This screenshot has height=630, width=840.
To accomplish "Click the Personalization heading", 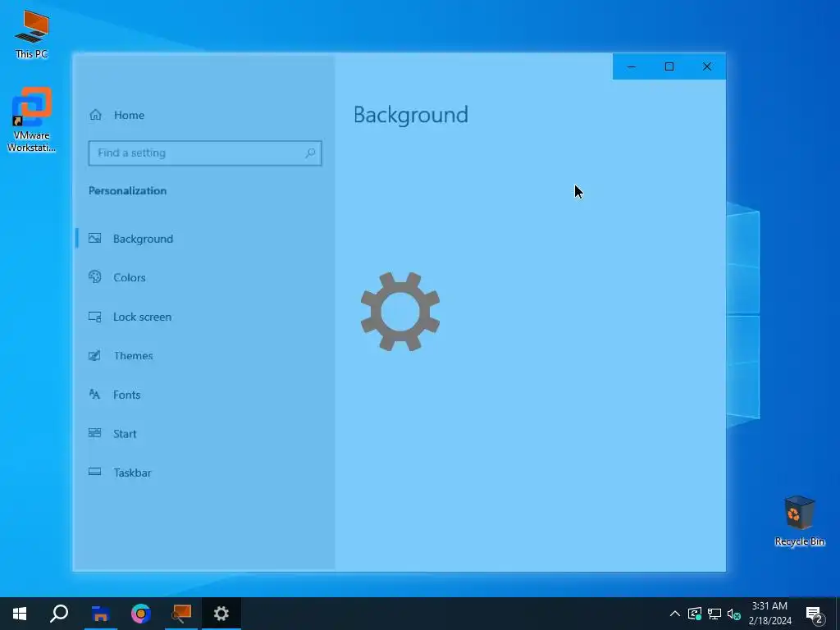I will click(127, 190).
